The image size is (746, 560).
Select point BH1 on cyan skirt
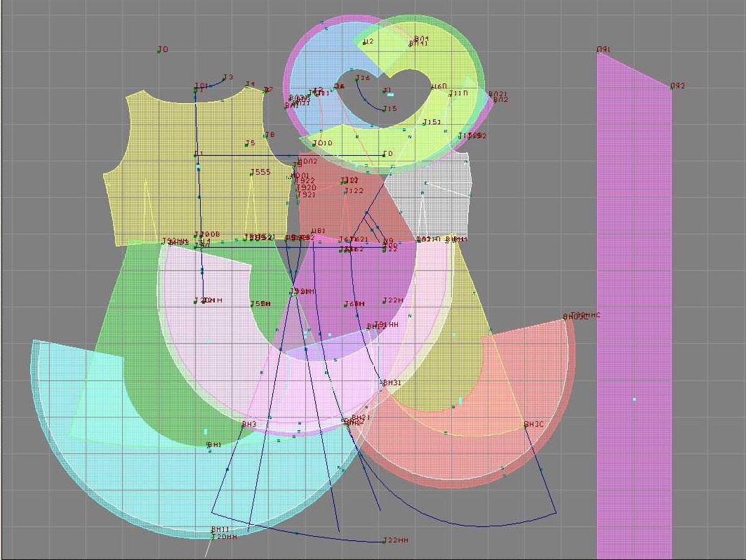(208, 445)
